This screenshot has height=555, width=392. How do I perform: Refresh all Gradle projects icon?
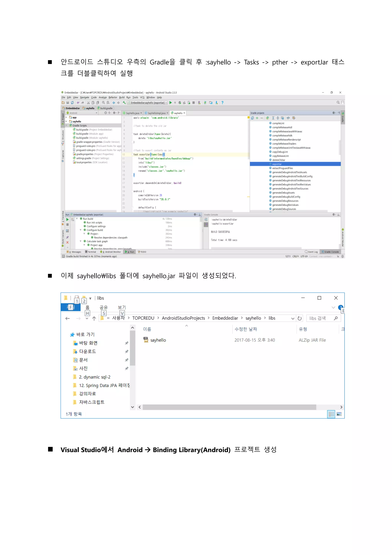tap(252, 118)
